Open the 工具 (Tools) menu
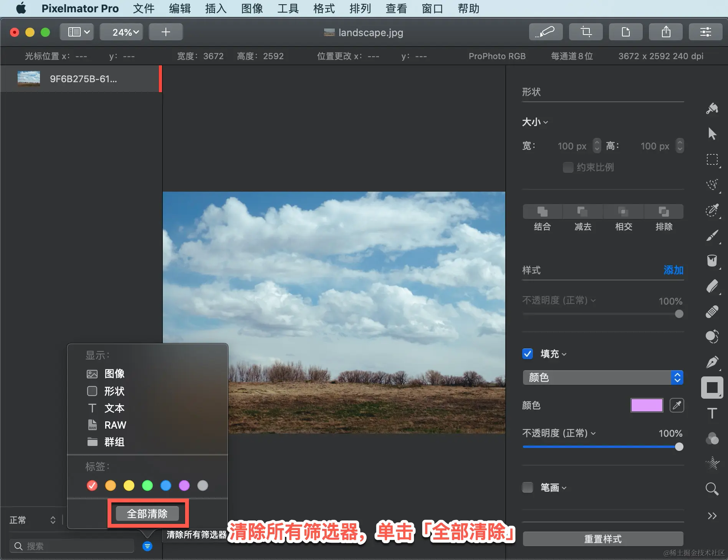This screenshot has height=560, width=728. pyautogui.click(x=288, y=8)
